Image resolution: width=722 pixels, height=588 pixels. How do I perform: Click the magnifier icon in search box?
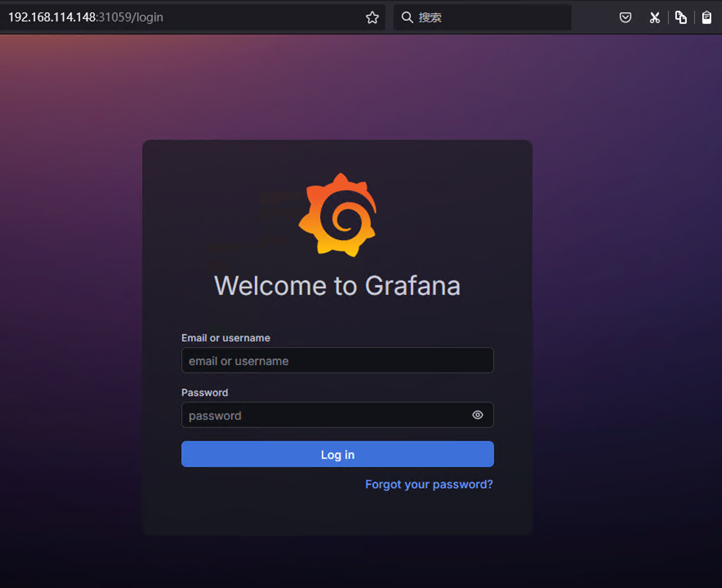pyautogui.click(x=407, y=17)
